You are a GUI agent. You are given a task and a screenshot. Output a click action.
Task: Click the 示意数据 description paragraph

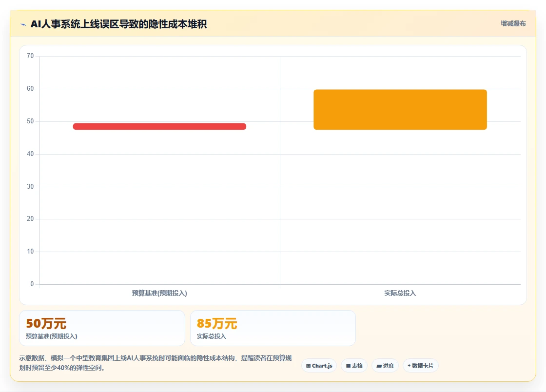tap(156, 363)
